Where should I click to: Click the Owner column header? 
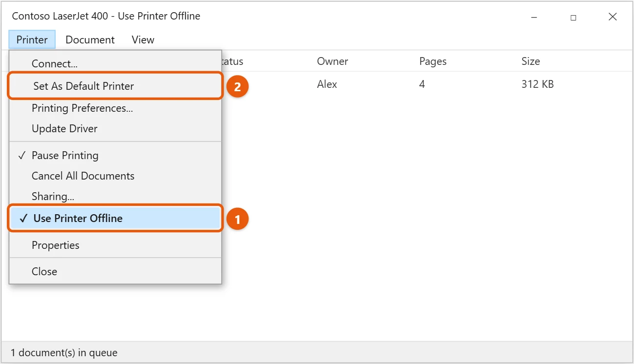332,61
